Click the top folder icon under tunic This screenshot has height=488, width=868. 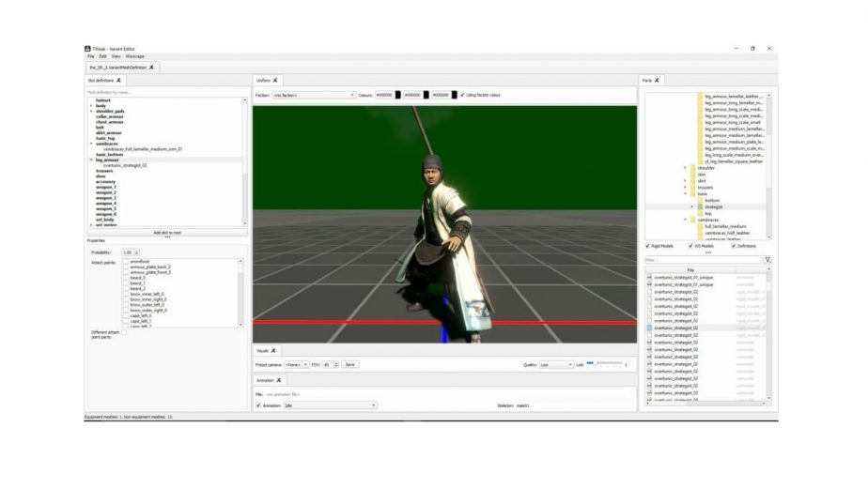click(700, 214)
